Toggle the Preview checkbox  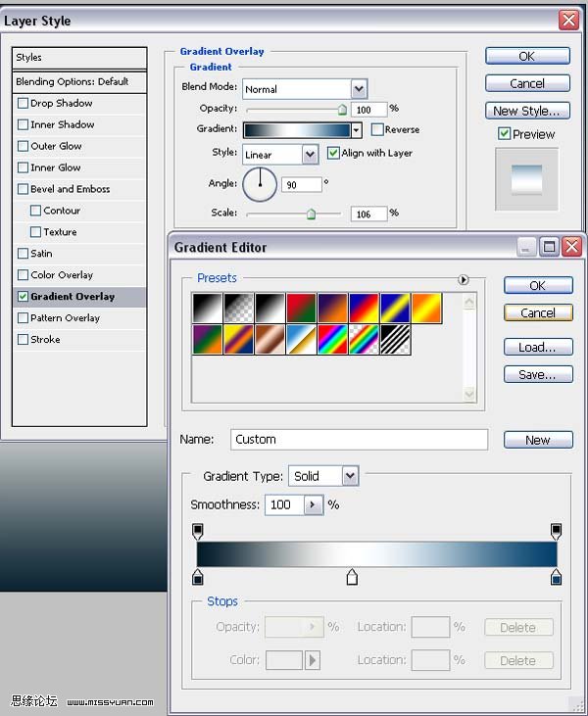click(x=504, y=134)
